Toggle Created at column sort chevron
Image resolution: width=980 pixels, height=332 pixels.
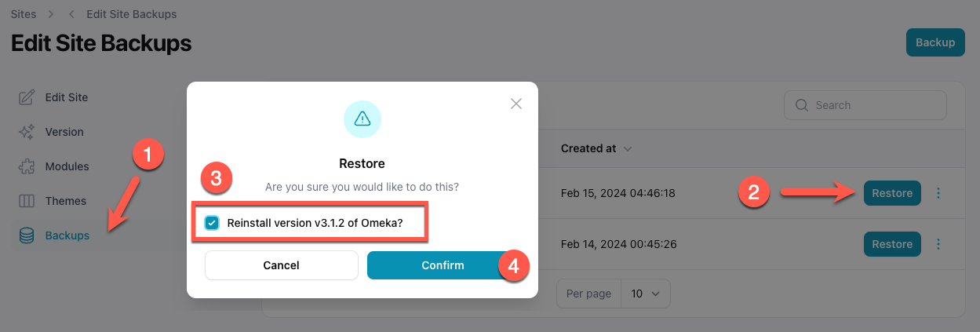[x=628, y=148]
